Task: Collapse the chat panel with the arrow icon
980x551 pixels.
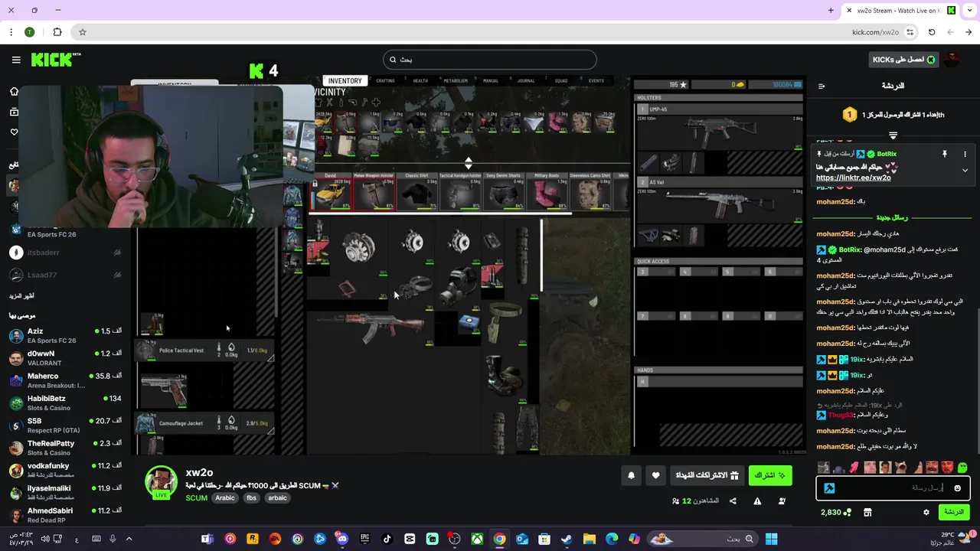Action: [x=822, y=86]
